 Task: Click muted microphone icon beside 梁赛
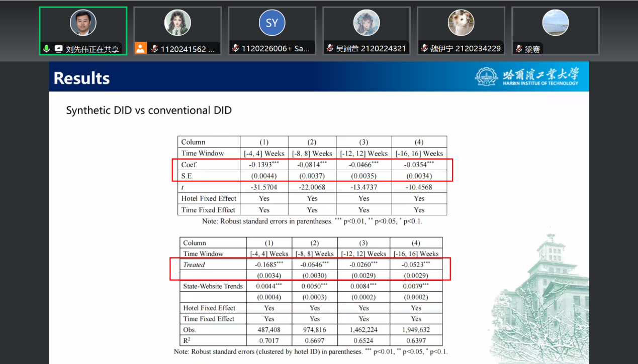pos(519,49)
